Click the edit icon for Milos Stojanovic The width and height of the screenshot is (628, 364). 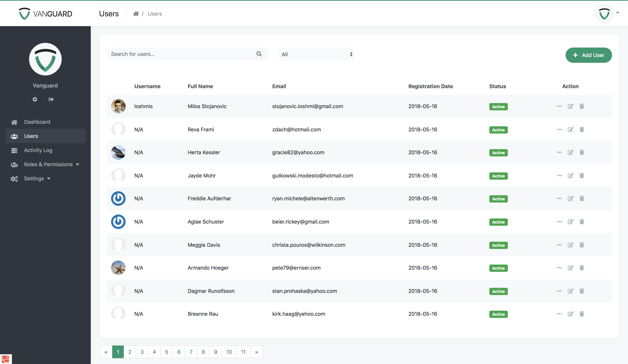coord(570,106)
